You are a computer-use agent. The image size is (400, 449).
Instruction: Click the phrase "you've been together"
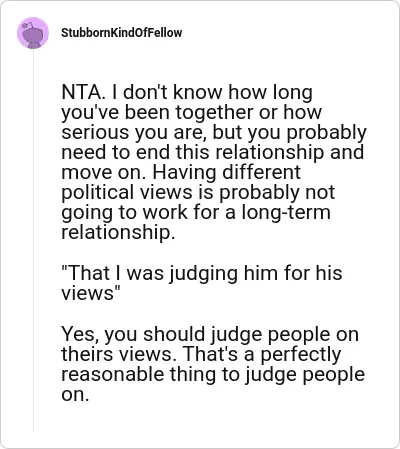158,112
